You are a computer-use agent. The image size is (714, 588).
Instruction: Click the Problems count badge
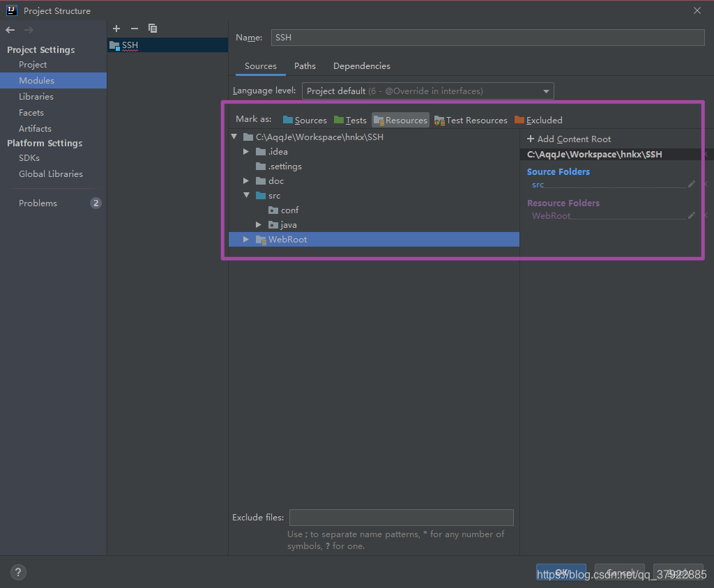pyautogui.click(x=96, y=203)
